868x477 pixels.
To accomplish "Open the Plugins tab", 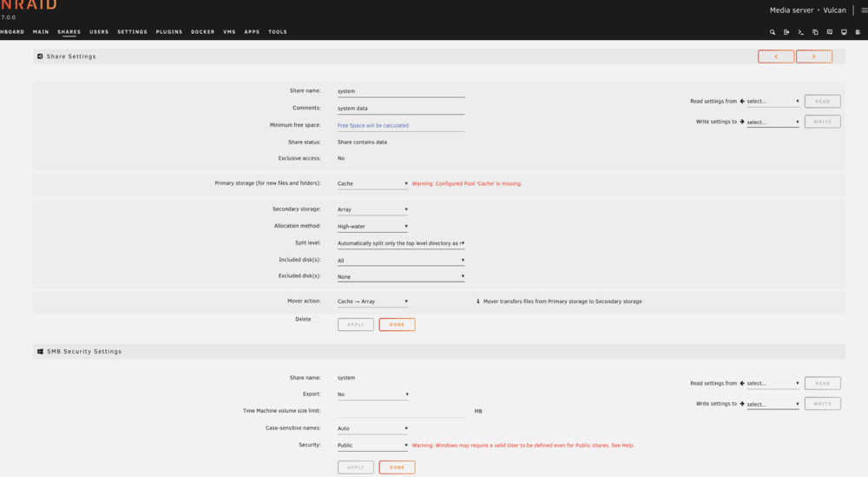I will click(x=169, y=32).
